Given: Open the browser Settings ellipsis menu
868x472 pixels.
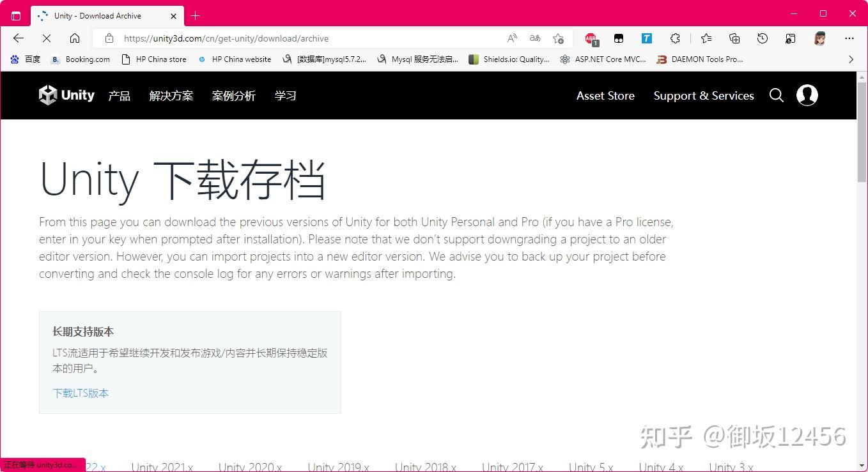Looking at the screenshot, I should pos(849,38).
